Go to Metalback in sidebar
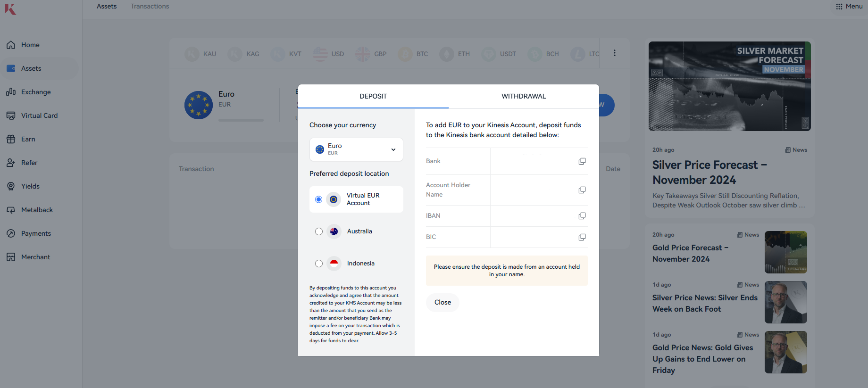868x388 pixels. click(37, 210)
